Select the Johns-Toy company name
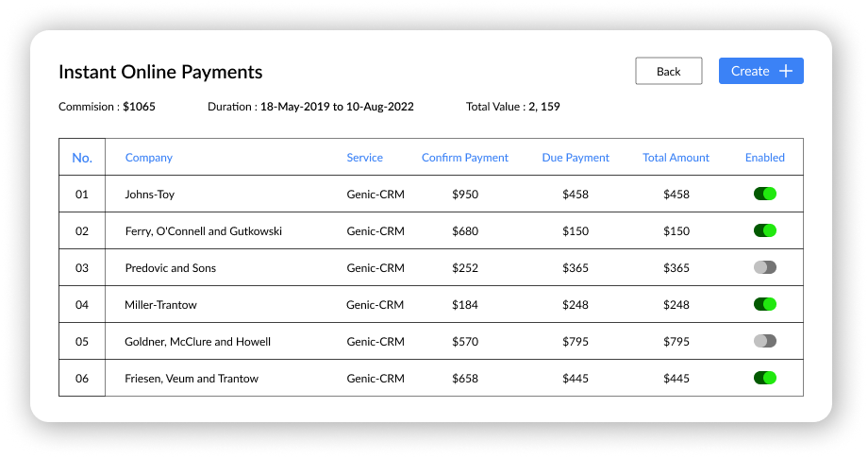 pyautogui.click(x=149, y=195)
